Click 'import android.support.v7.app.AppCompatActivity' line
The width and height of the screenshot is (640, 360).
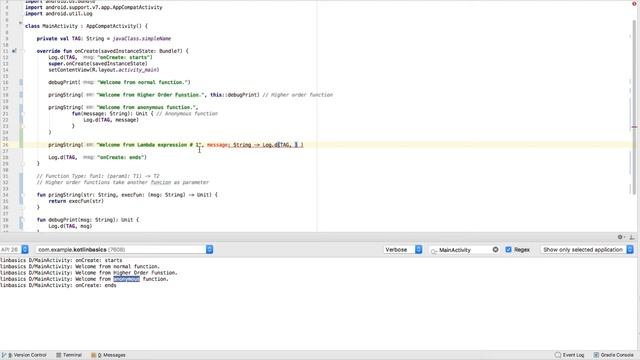click(93, 7)
